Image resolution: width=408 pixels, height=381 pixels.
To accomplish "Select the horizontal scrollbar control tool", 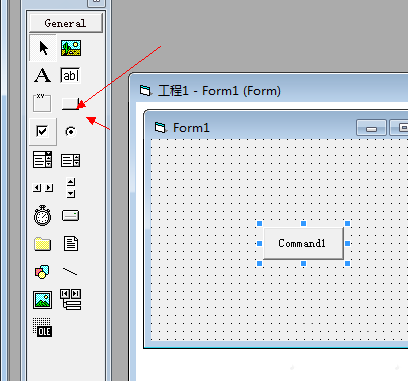I will pyautogui.click(x=43, y=188).
